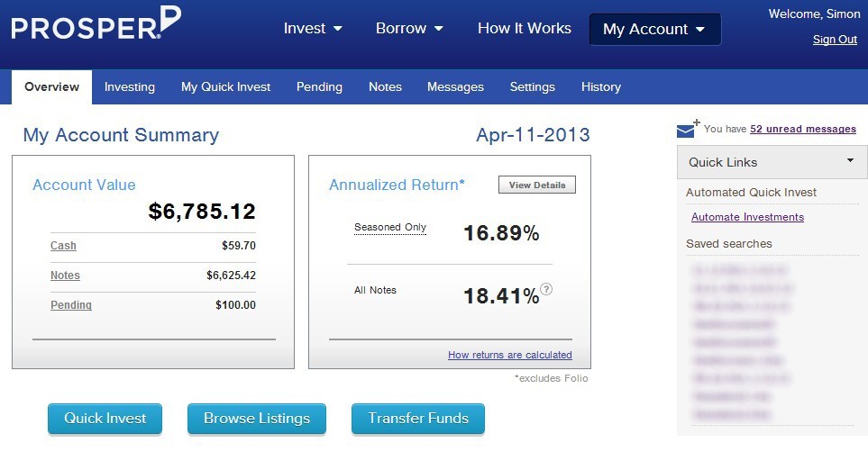Click the Annualized Return heading
Screen dimensions: 868x452
coord(397,185)
